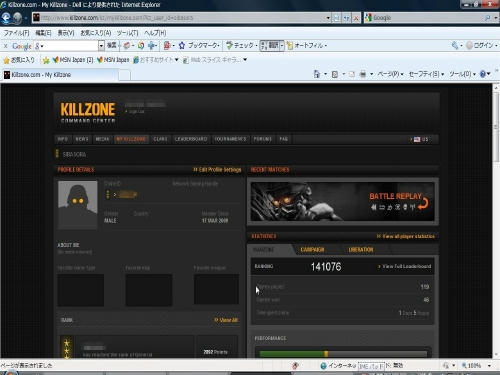
Task: Go forward with the browser Forward arrow
Action: (x=17, y=18)
